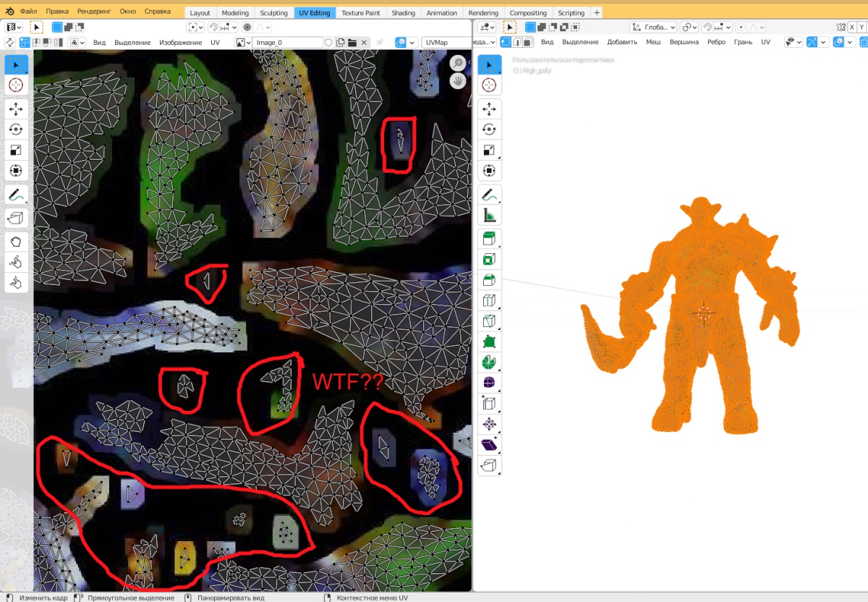The height and width of the screenshot is (602, 868).
Task: Select the UV Rip Region tool
Action: tap(16, 218)
